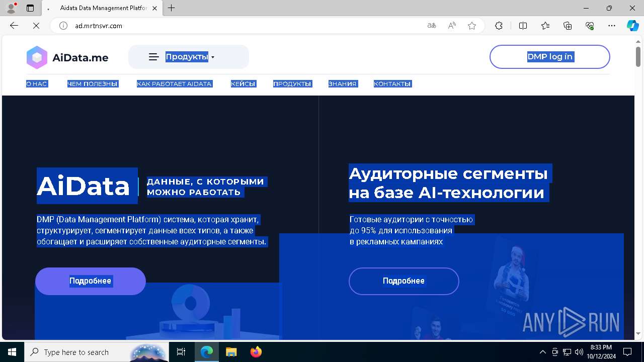Open Browser essentials heart icon

590,26
